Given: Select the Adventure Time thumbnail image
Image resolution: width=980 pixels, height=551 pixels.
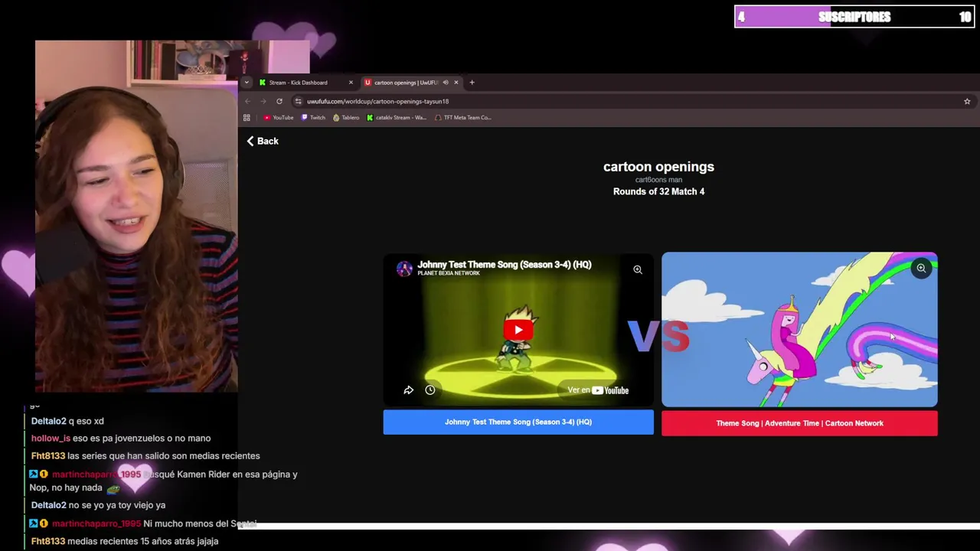Looking at the screenshot, I should [799, 330].
